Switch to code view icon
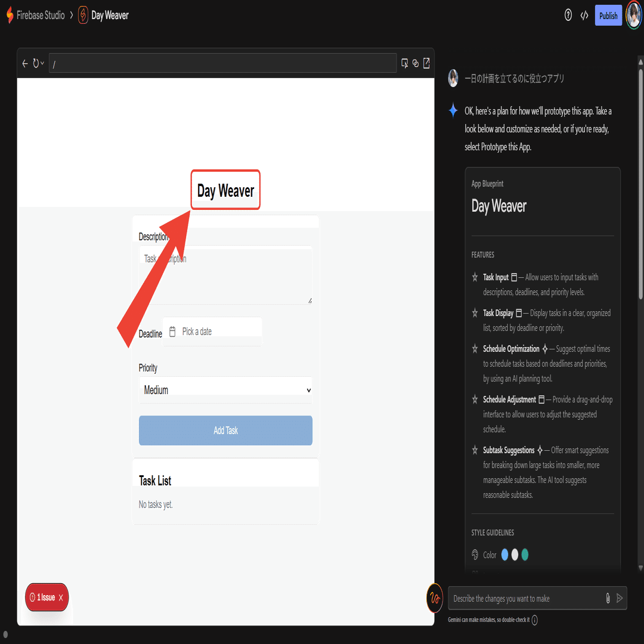The height and width of the screenshot is (644, 644). 584,16
